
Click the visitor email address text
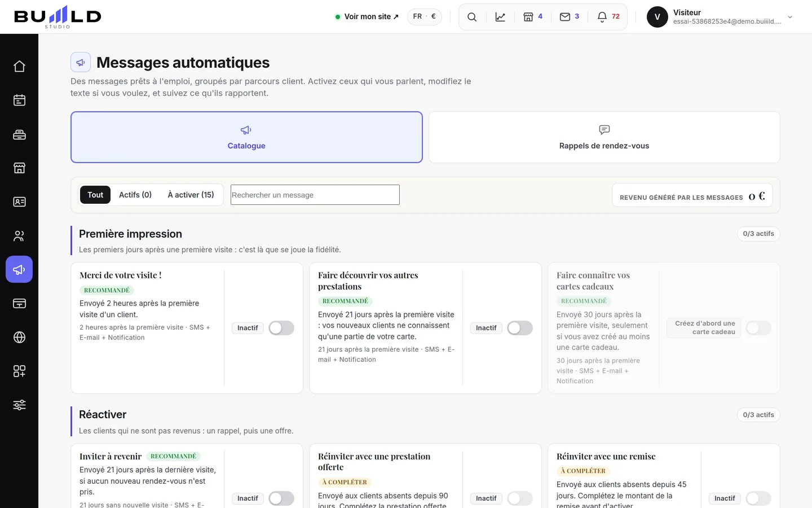(x=727, y=21)
